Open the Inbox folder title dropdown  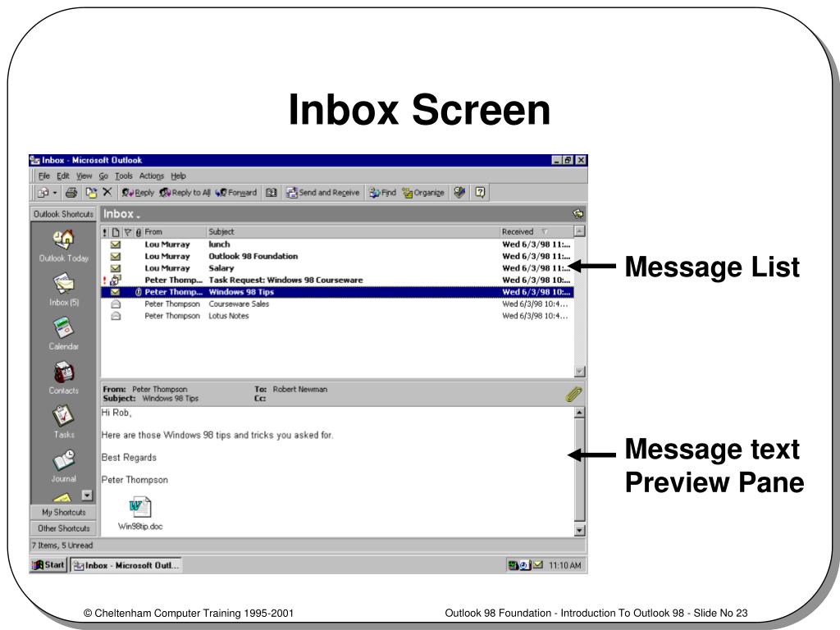coord(121,214)
